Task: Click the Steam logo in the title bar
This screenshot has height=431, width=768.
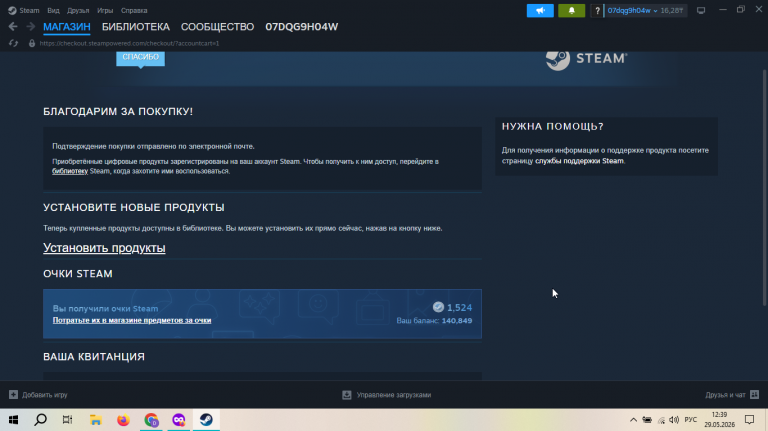Action: [x=12, y=10]
